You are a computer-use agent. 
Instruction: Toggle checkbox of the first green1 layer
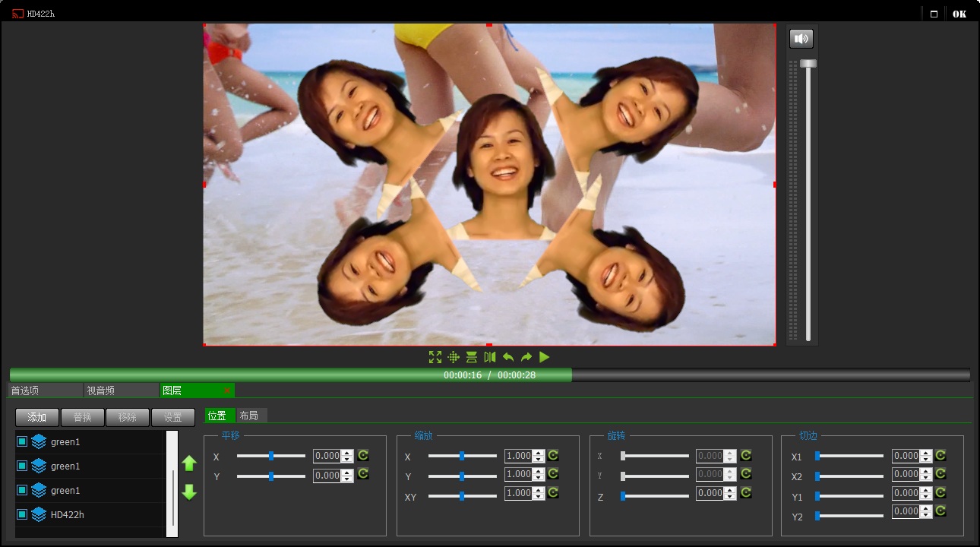pos(22,441)
